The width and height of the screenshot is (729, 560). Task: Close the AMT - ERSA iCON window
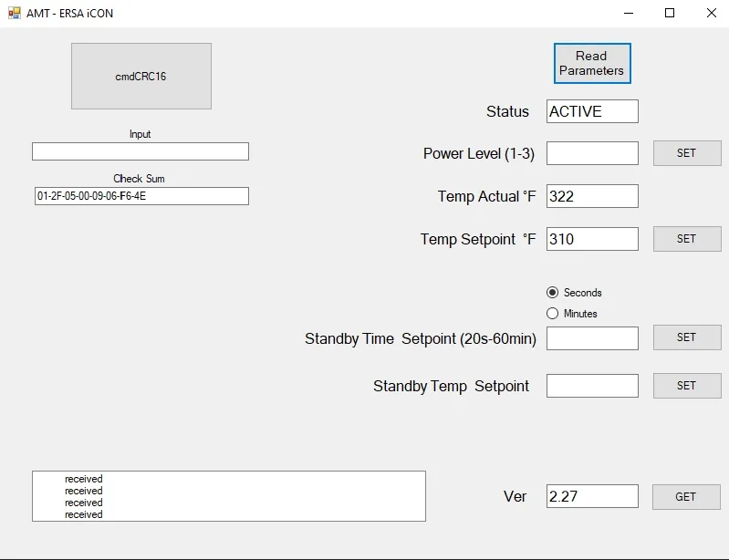pos(712,13)
